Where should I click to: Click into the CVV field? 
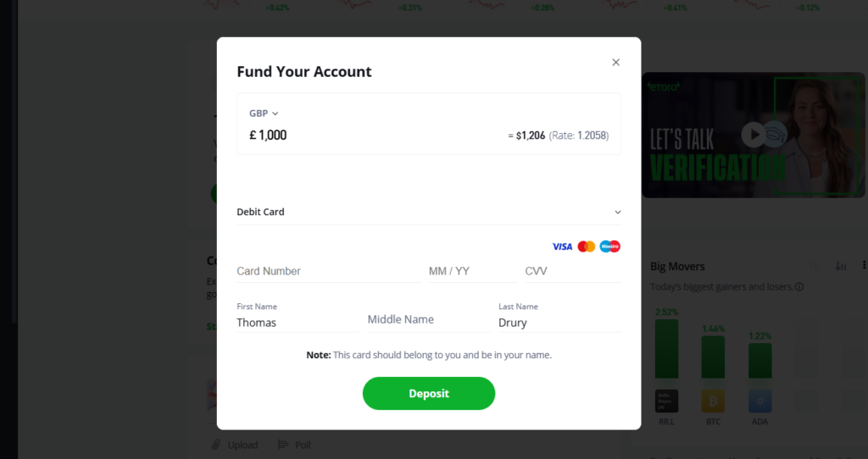tap(571, 271)
